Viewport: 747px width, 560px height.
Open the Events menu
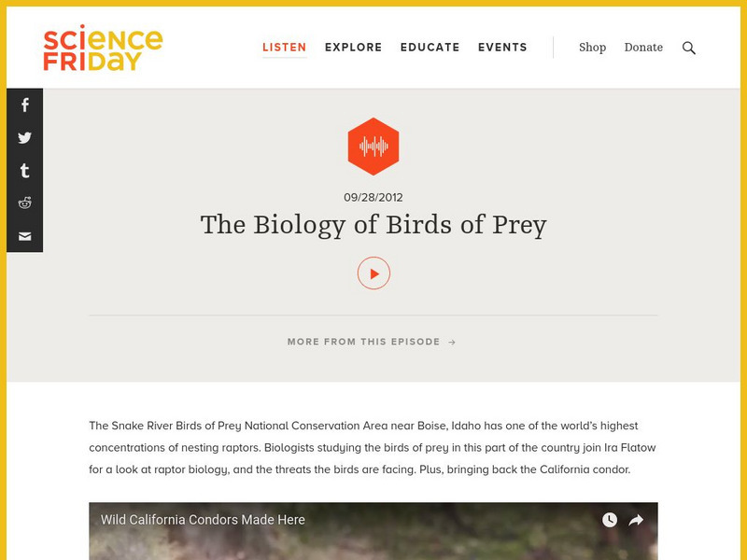click(502, 48)
